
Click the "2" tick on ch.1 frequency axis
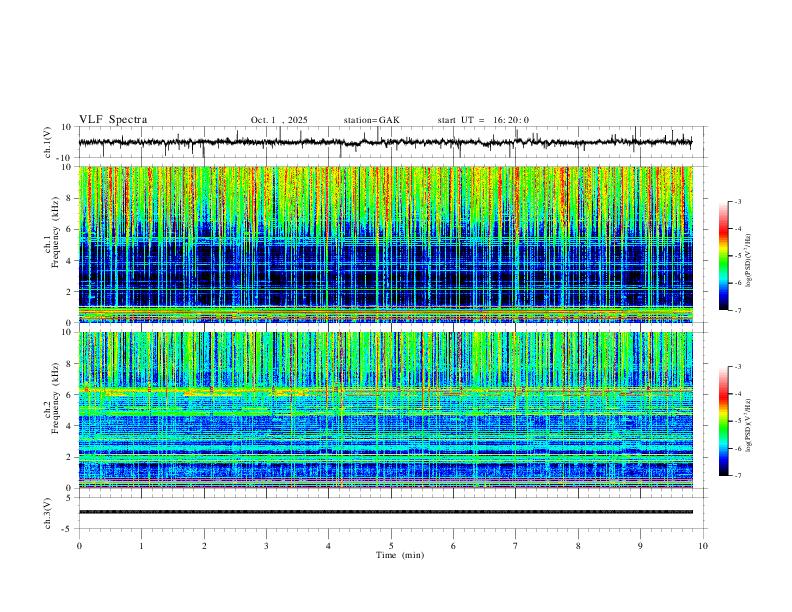pos(70,292)
